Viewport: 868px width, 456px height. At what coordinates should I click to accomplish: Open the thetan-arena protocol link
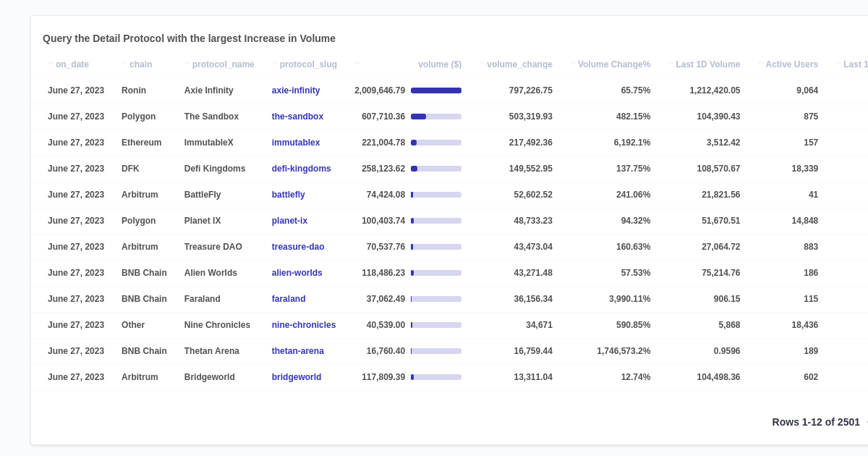coord(297,350)
